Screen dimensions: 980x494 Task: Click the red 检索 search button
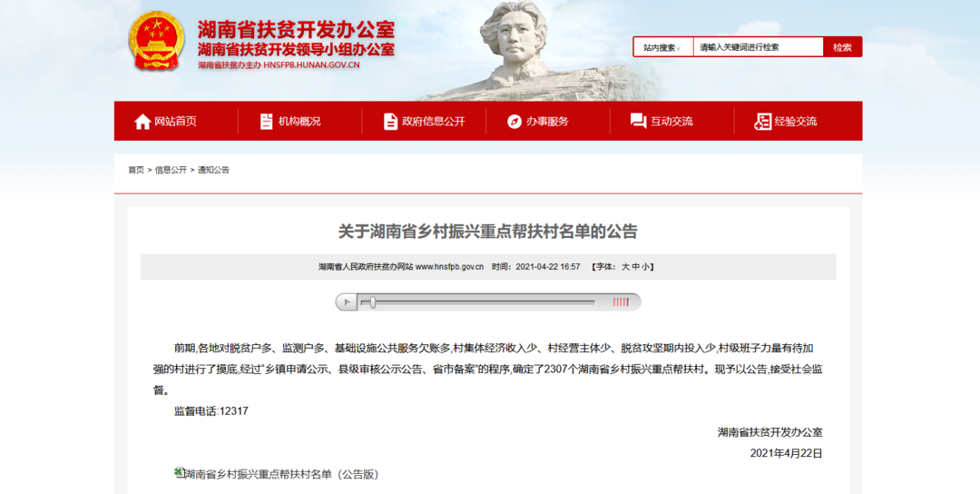click(842, 47)
